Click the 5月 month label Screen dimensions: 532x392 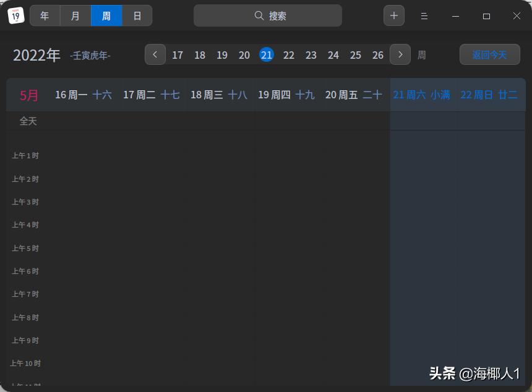pyautogui.click(x=28, y=95)
